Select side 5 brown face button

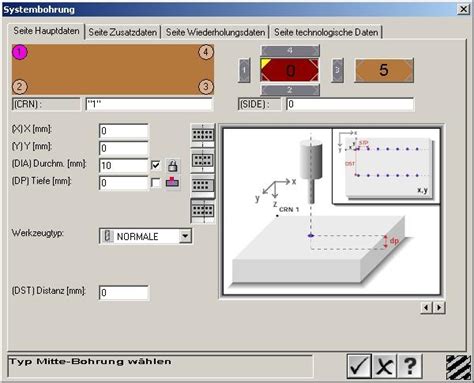click(x=384, y=70)
